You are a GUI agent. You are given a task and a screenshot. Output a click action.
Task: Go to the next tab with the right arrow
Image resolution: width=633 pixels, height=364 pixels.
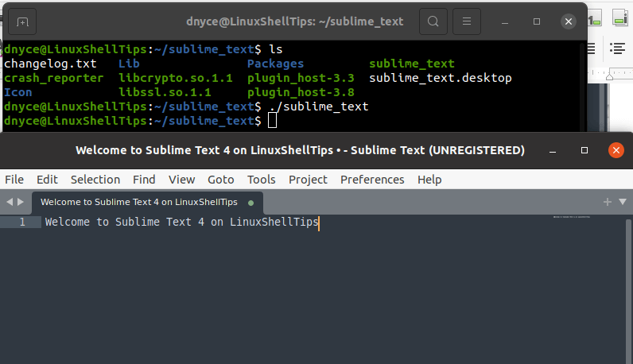coord(21,202)
